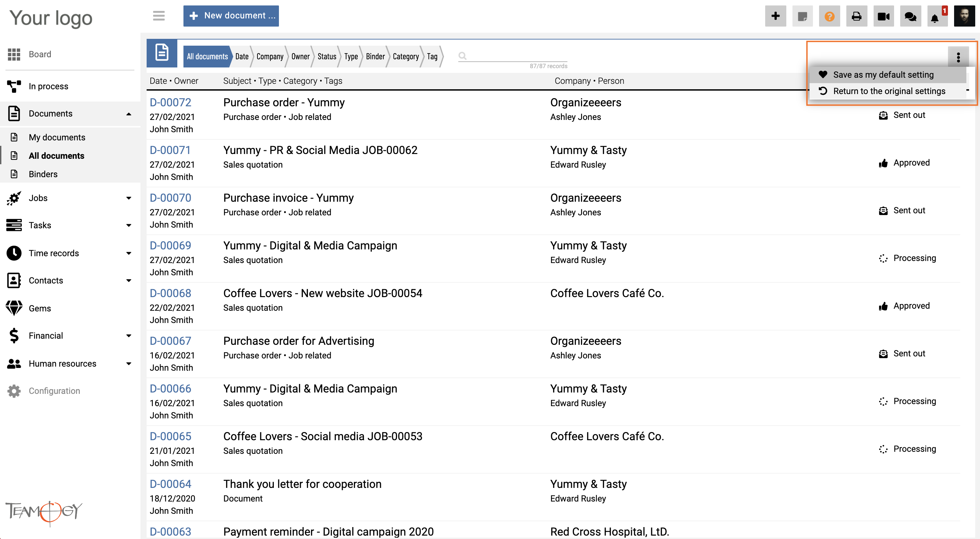
Task: Click the Approved thumbs-up icon for D-00071
Action: (x=884, y=163)
